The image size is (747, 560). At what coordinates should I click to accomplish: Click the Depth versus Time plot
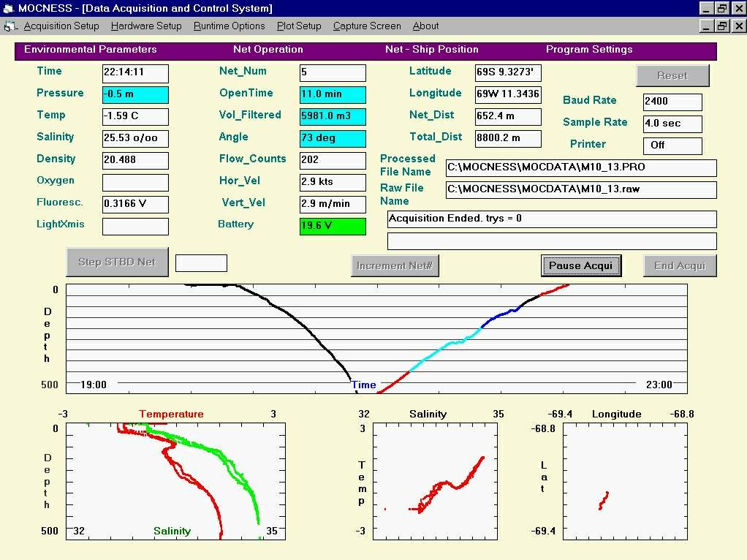[x=376, y=339]
